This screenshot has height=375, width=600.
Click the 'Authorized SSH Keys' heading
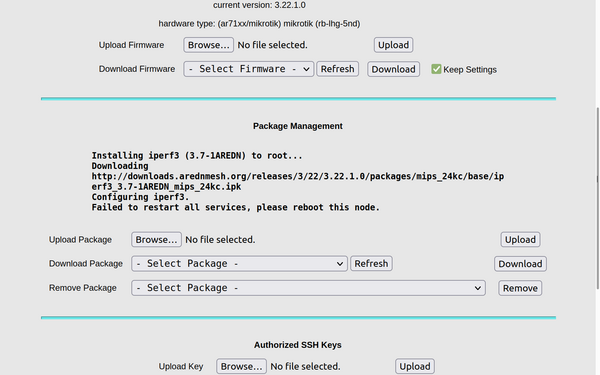(298, 345)
